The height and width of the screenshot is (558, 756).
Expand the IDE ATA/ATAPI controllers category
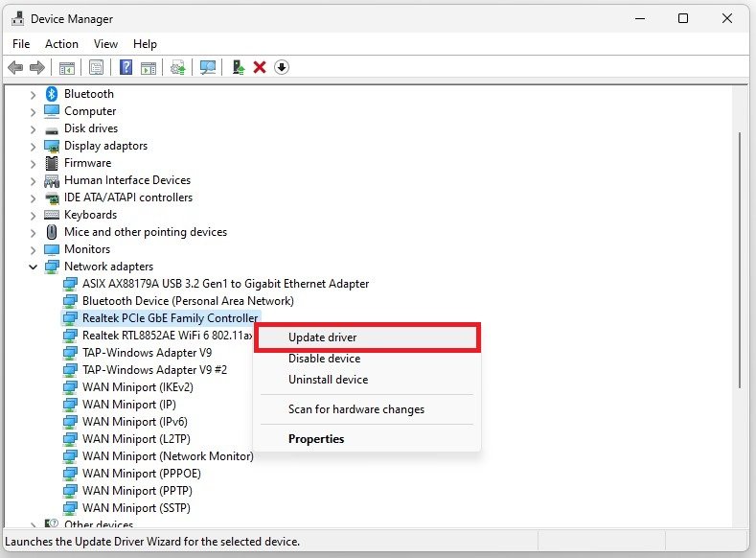click(x=33, y=198)
